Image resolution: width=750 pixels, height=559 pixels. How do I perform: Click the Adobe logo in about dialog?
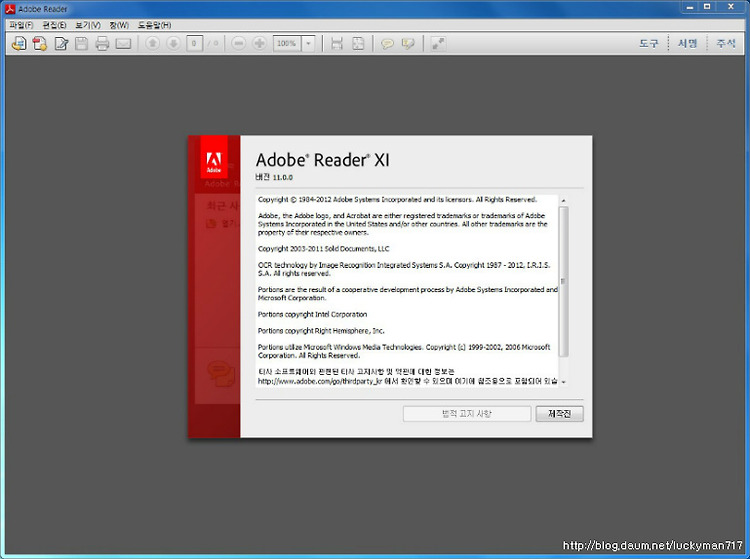(x=214, y=157)
